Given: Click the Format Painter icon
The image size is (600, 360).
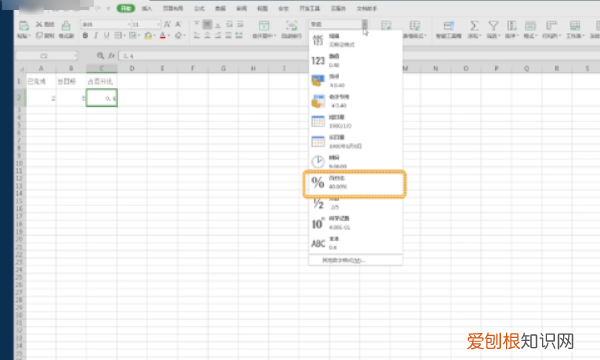Looking at the screenshot, I should click(x=66, y=26).
